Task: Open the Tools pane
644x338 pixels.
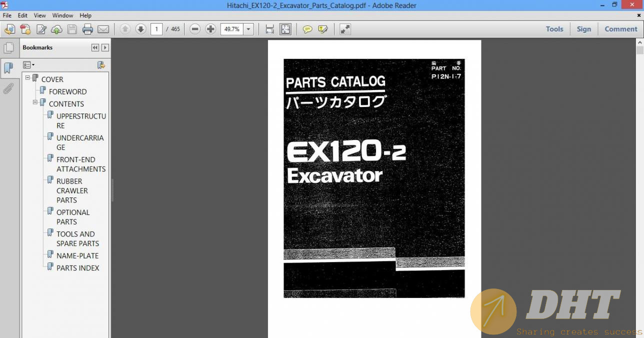Action: (554, 29)
